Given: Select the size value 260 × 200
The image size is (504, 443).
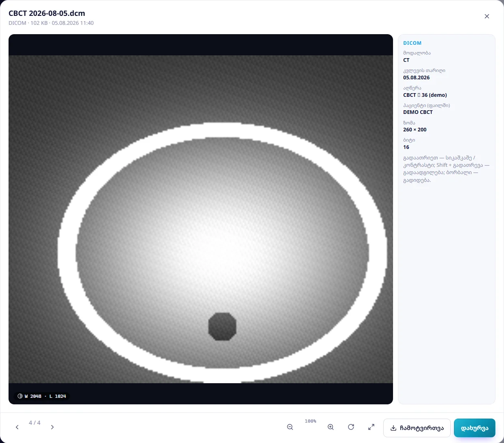Looking at the screenshot, I should 415,130.
